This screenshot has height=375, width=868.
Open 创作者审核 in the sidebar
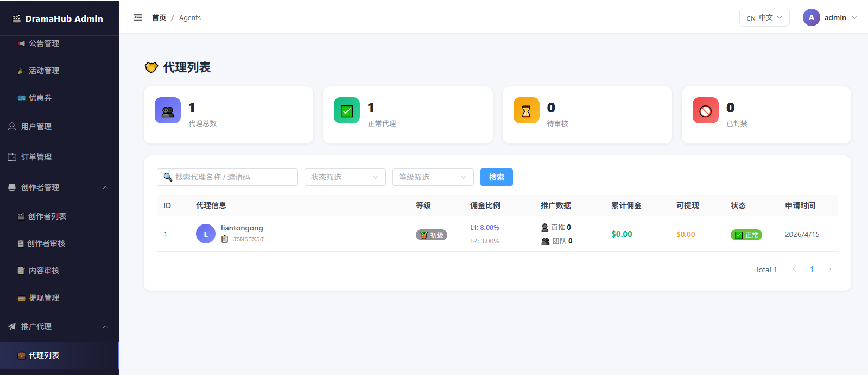[60, 243]
